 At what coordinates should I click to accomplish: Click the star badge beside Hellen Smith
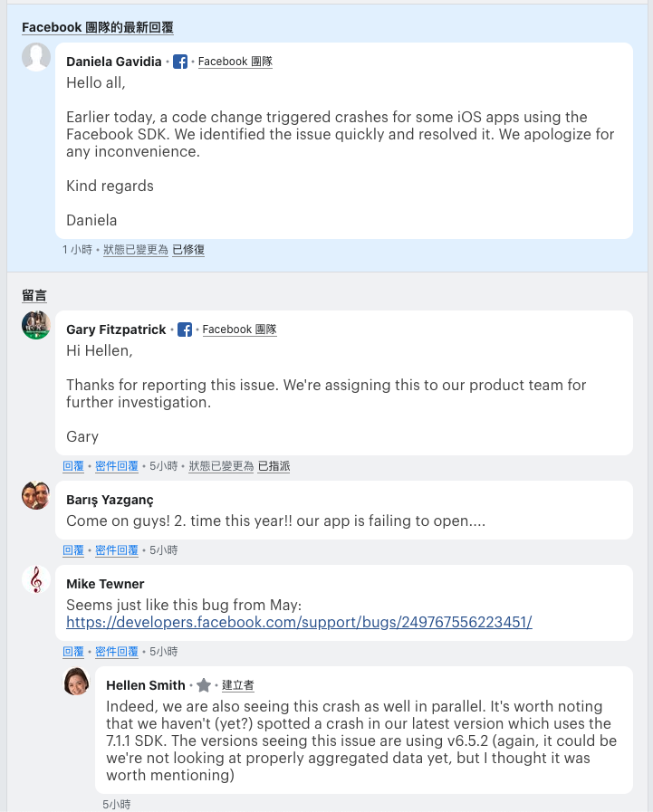pos(204,685)
